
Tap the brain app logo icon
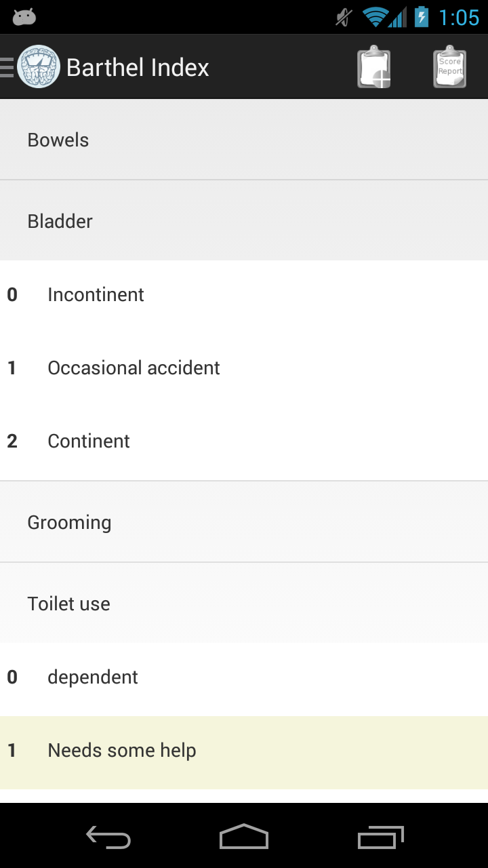coord(39,67)
